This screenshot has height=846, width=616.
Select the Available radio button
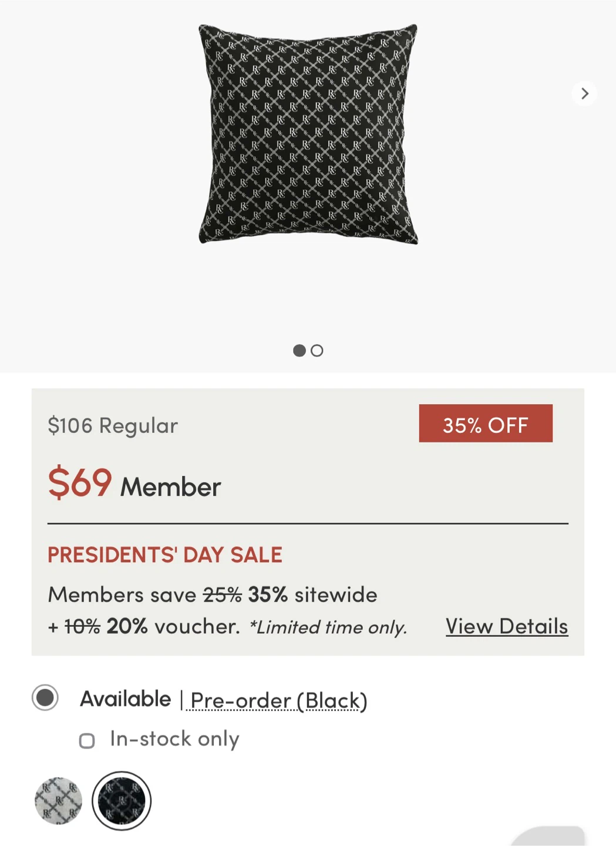coord(45,698)
